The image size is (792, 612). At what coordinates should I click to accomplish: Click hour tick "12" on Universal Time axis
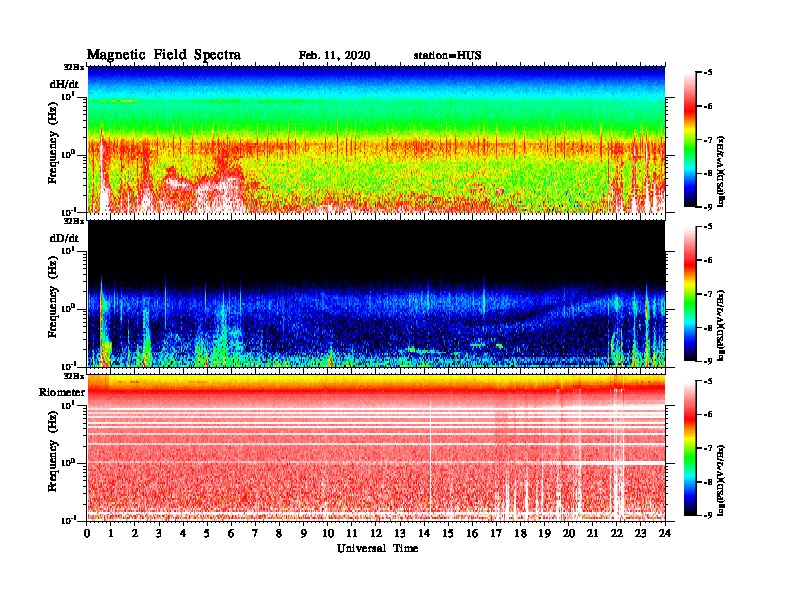[x=376, y=534]
